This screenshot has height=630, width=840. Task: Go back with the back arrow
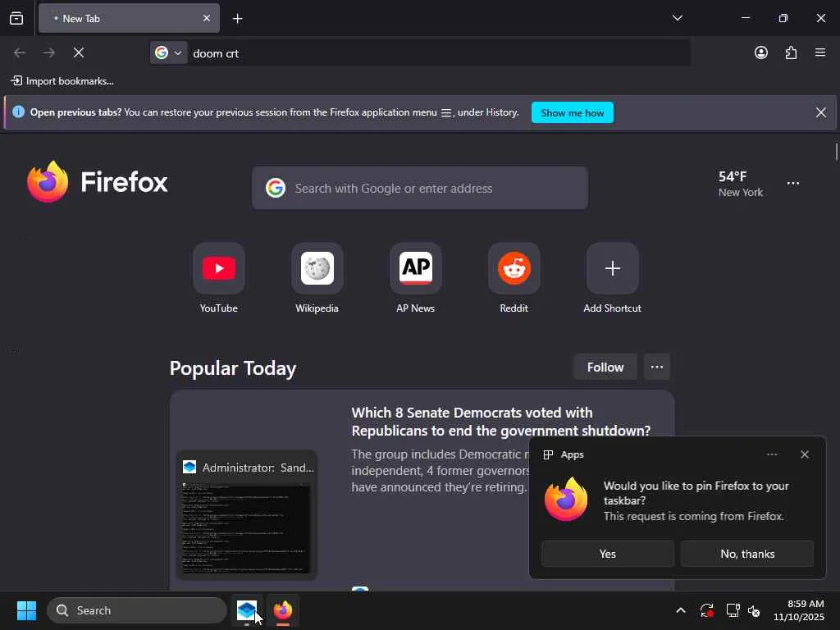point(20,53)
